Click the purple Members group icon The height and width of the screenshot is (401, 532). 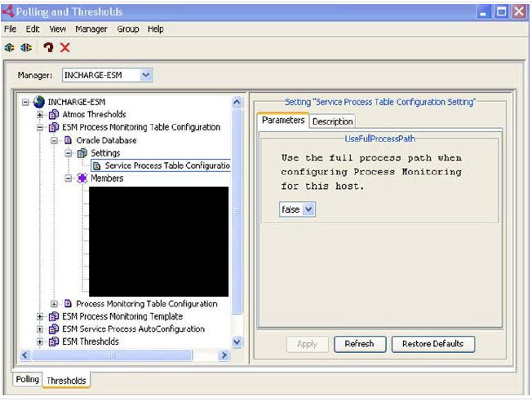pyautogui.click(x=82, y=178)
